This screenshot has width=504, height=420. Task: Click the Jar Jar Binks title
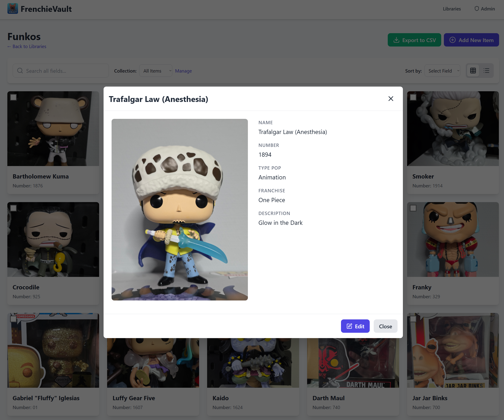click(x=430, y=398)
